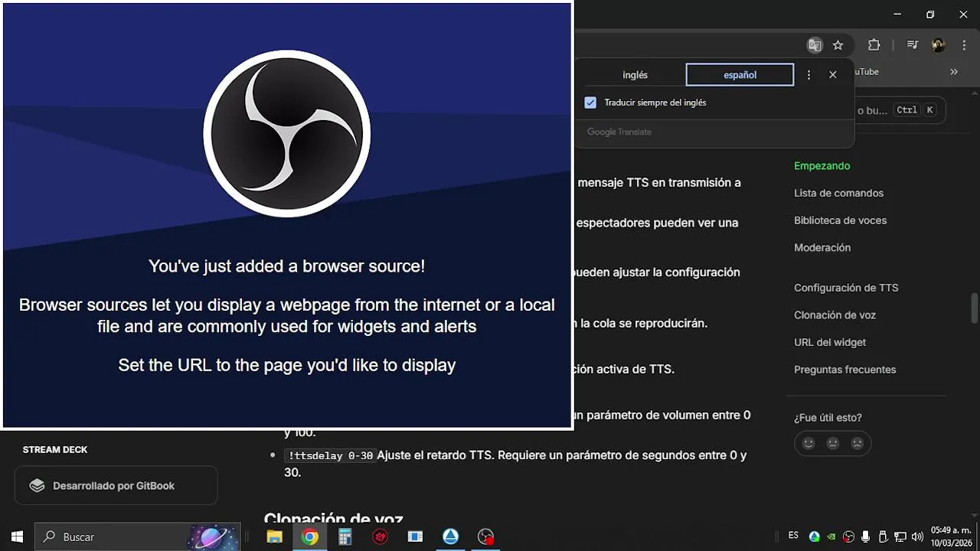Viewport: 980px width, 551px height.
Task: Open the red circular app taskbar icon
Action: pyautogui.click(x=380, y=537)
